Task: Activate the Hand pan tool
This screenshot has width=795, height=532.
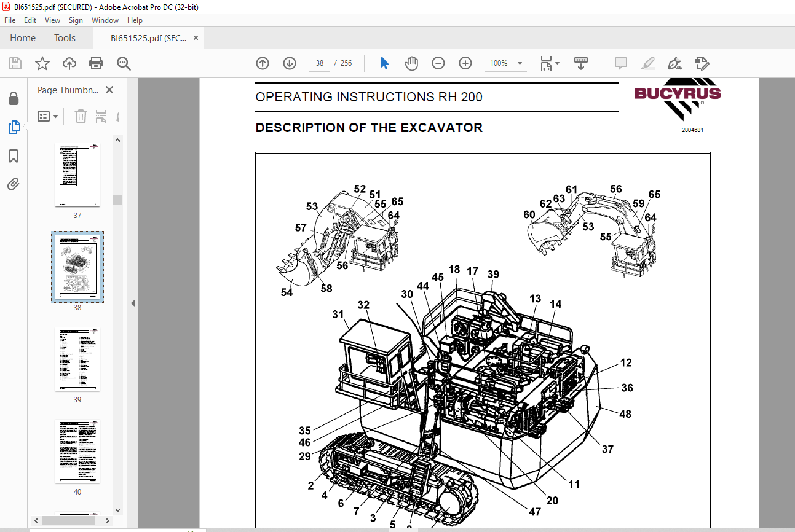Action: [411, 63]
